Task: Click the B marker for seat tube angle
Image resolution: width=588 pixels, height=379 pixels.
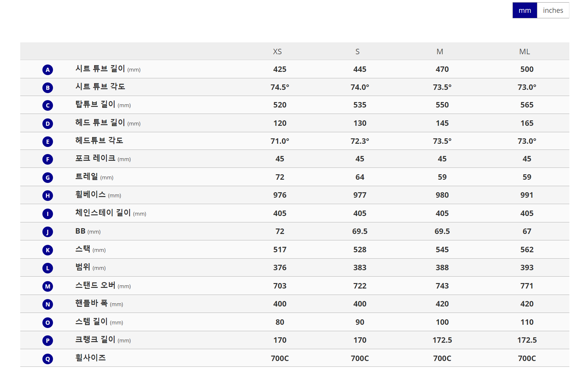Action: coord(48,88)
